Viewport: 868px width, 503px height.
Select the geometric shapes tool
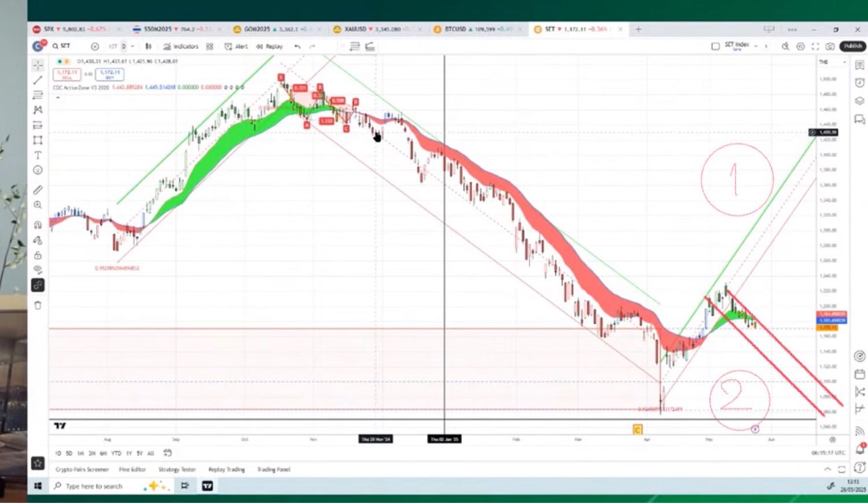[38, 140]
